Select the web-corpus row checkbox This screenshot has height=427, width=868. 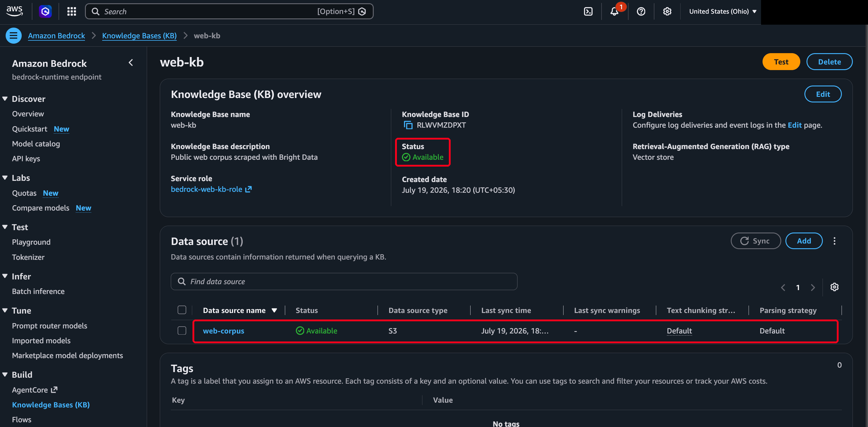click(182, 331)
